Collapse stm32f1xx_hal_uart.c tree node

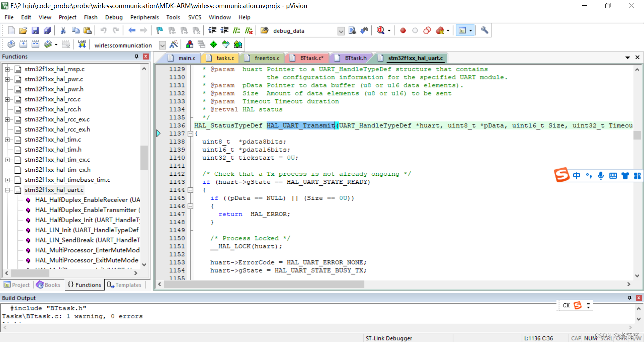pos(7,190)
